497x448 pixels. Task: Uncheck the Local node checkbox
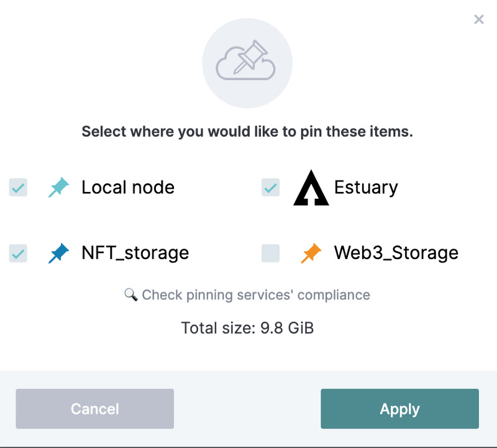pyautogui.click(x=18, y=187)
